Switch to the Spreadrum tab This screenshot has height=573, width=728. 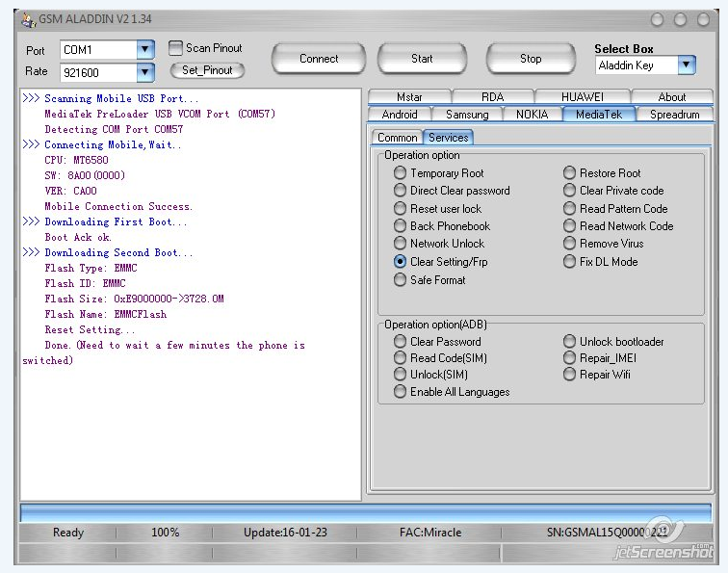(675, 115)
